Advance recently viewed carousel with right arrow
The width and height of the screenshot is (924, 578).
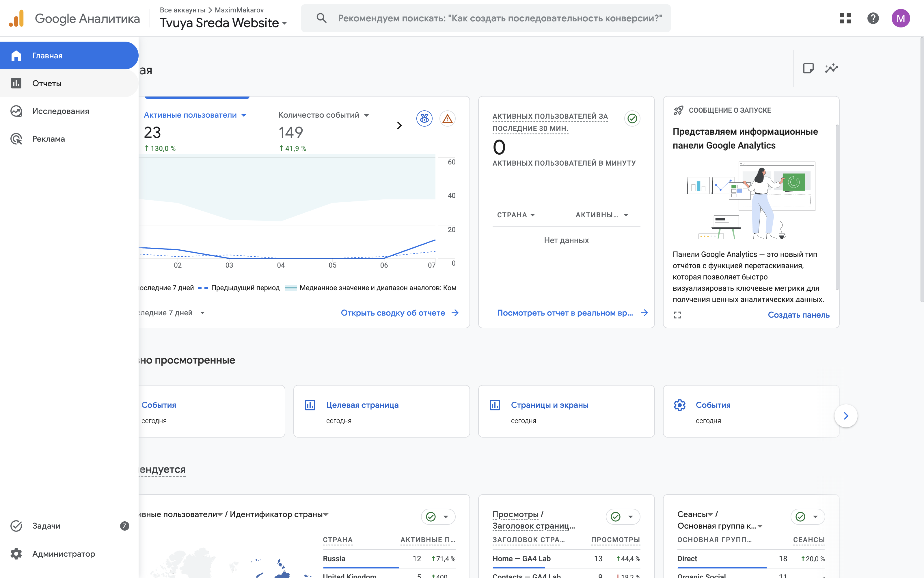[846, 416]
